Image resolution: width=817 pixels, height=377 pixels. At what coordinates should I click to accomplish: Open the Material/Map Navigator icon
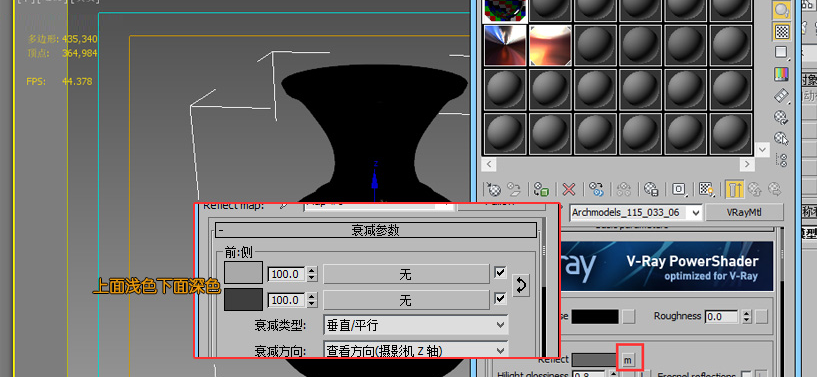click(x=781, y=159)
